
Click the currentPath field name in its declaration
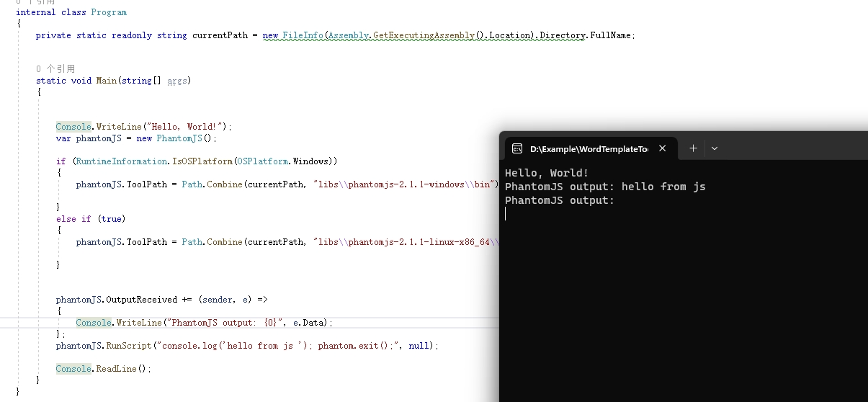220,35
